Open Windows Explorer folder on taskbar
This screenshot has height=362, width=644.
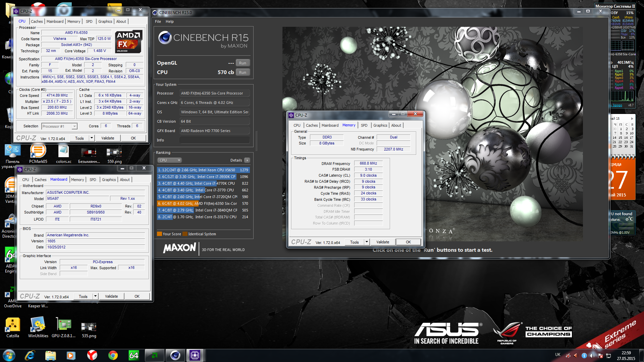click(x=51, y=355)
